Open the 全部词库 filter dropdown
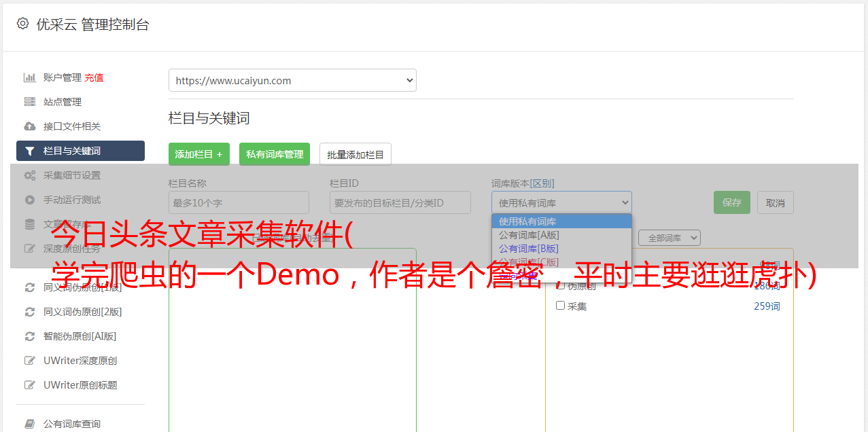868x432 pixels. point(670,238)
